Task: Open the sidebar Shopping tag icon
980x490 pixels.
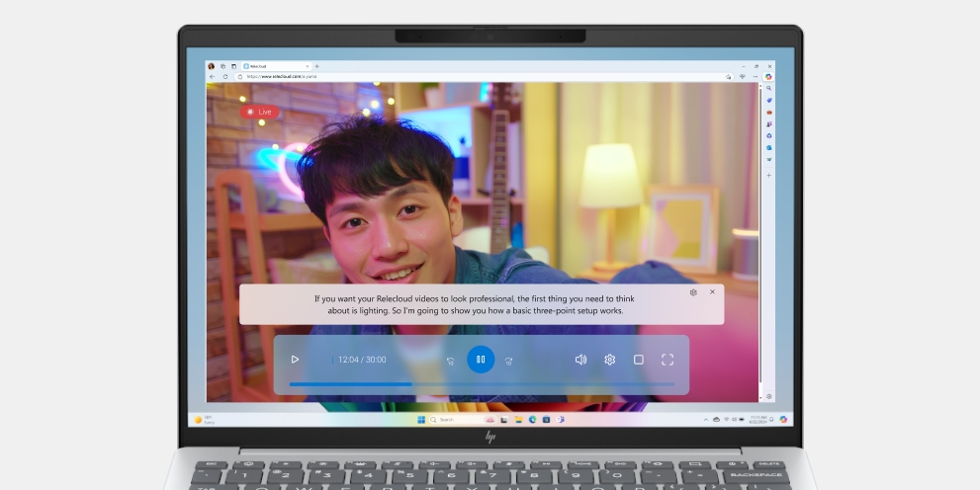Action: point(768,101)
